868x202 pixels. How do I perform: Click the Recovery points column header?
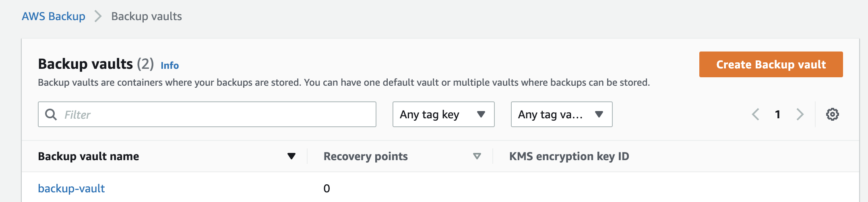tap(366, 156)
